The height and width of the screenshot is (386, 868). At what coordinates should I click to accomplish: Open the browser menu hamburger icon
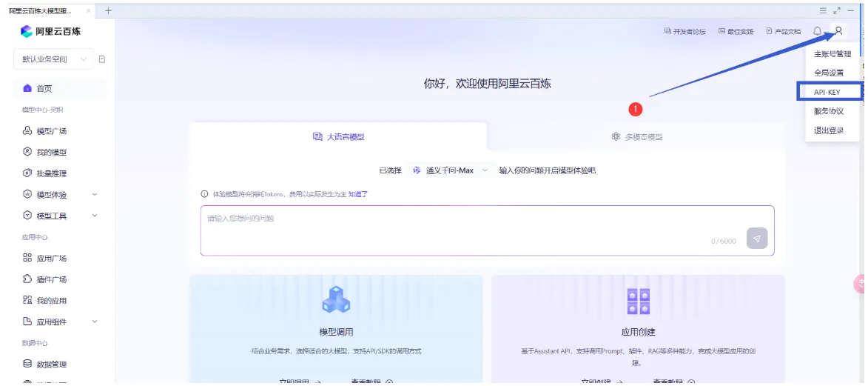823,10
